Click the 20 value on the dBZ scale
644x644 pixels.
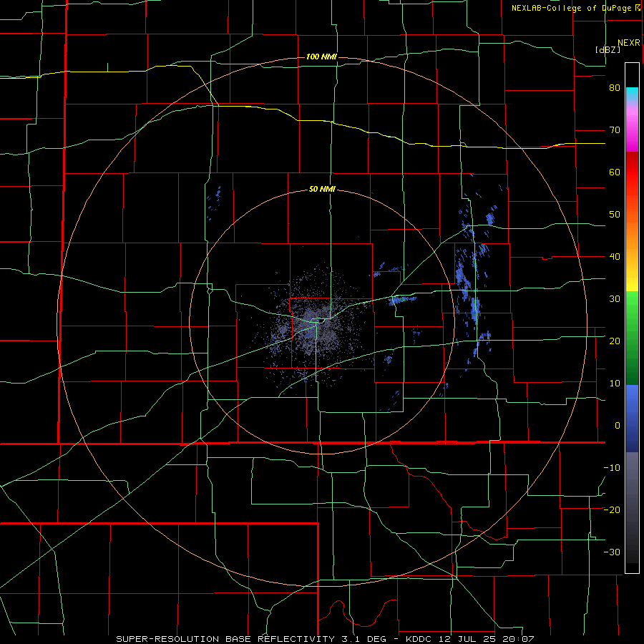coord(615,341)
